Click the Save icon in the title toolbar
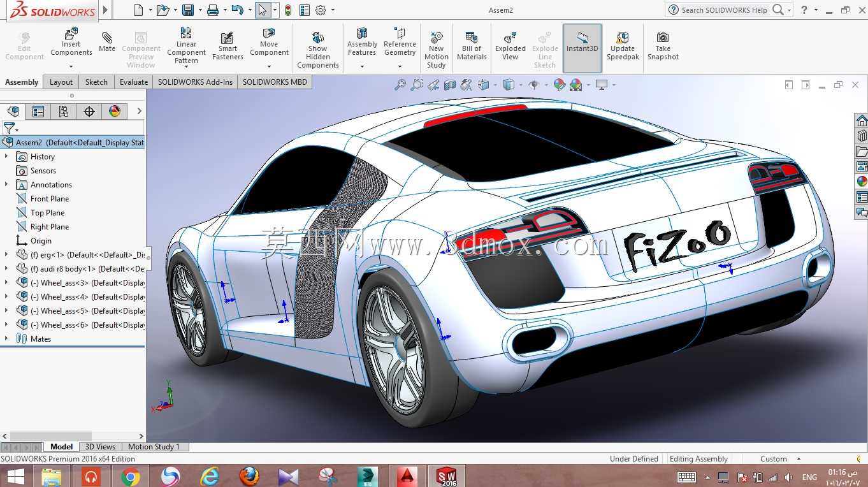The width and height of the screenshot is (868, 487). pyautogui.click(x=188, y=10)
